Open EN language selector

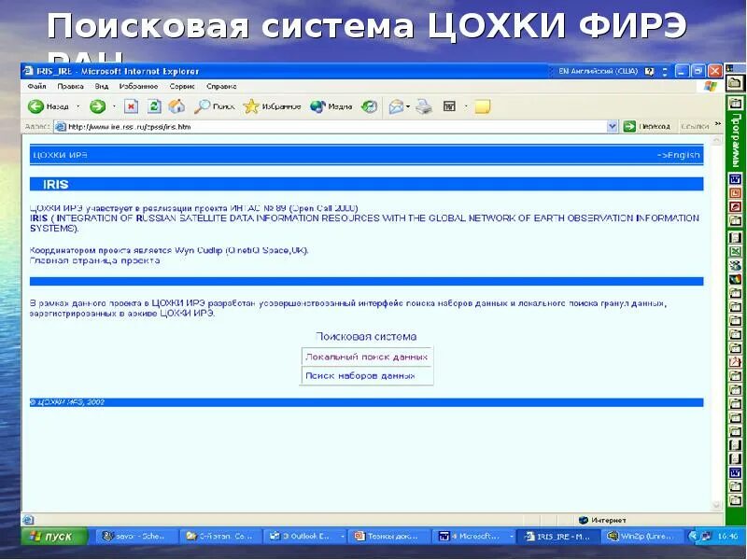click(x=598, y=72)
